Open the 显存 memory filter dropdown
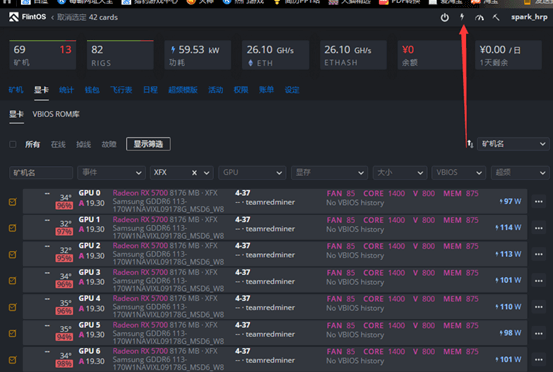This screenshot has width=553, height=372. [329, 173]
